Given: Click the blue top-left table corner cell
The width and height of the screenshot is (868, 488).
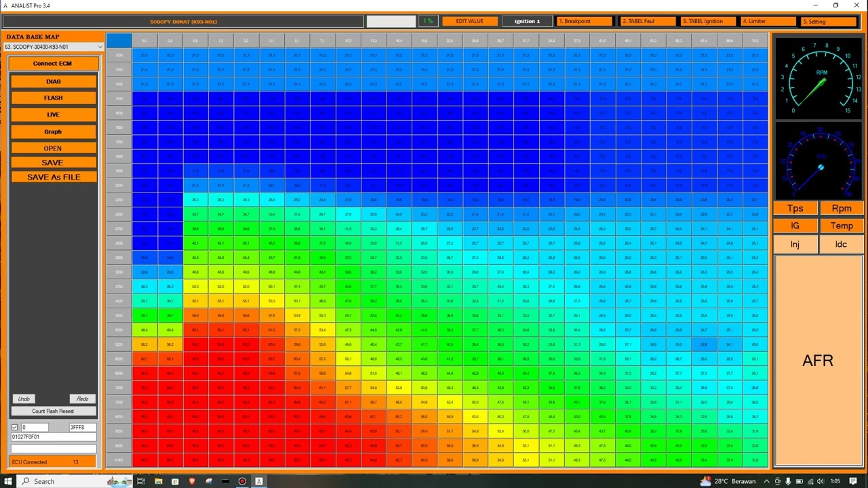Looking at the screenshot, I should tap(119, 41).
